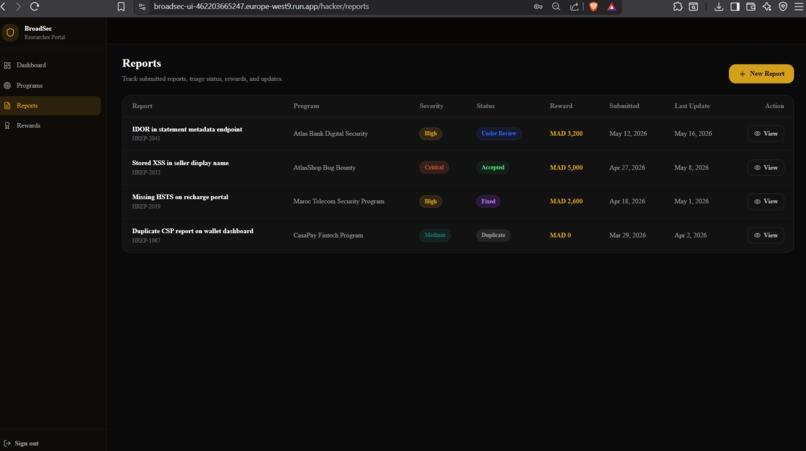This screenshot has width=806, height=451.
Task: Click the Accepted status badge
Action: tap(493, 168)
